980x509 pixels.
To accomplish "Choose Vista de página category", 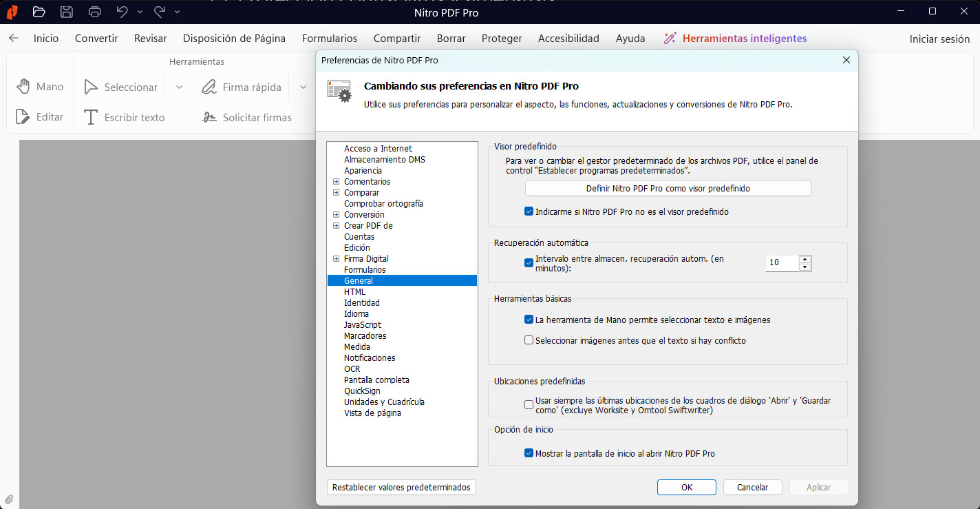I will 372,413.
